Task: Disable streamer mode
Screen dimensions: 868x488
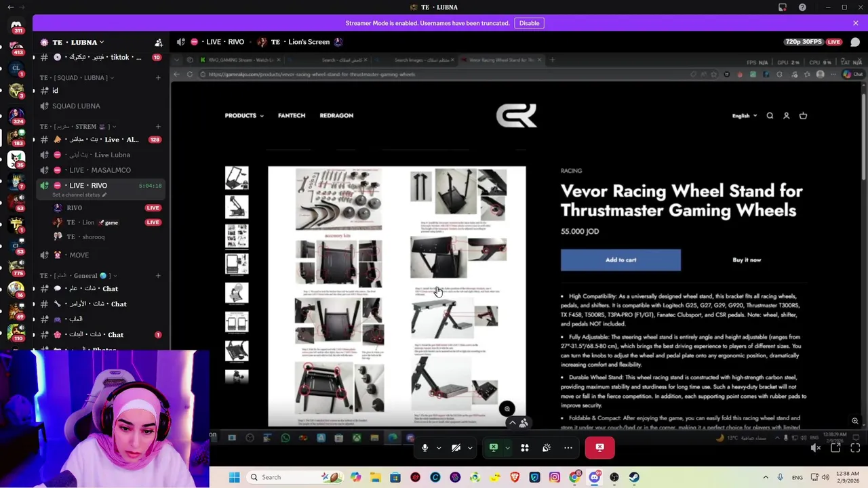Action: pyautogui.click(x=529, y=23)
